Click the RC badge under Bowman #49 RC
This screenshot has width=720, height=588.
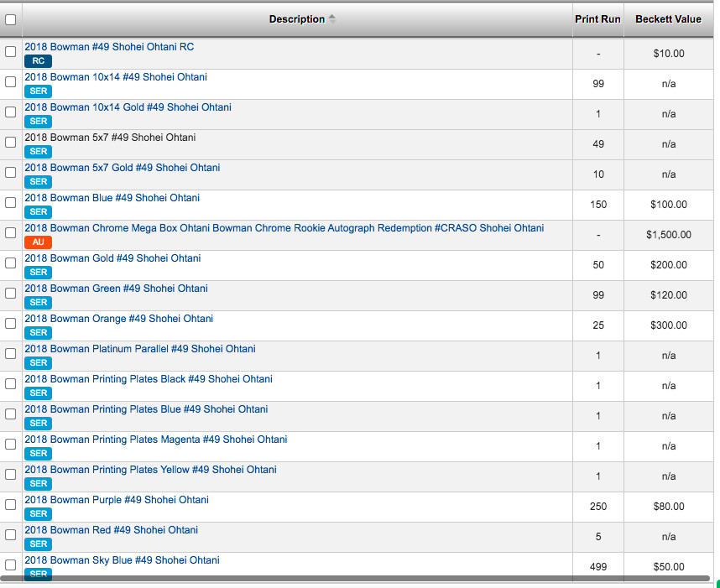[38, 61]
